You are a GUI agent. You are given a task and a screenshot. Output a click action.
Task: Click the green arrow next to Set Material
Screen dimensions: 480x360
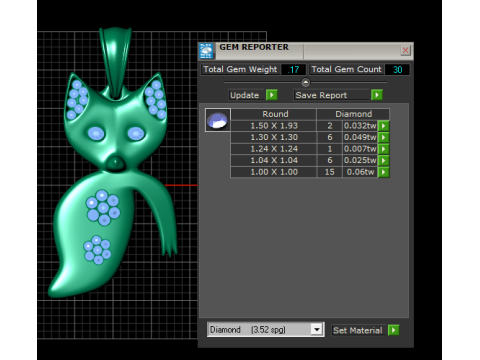(x=394, y=330)
